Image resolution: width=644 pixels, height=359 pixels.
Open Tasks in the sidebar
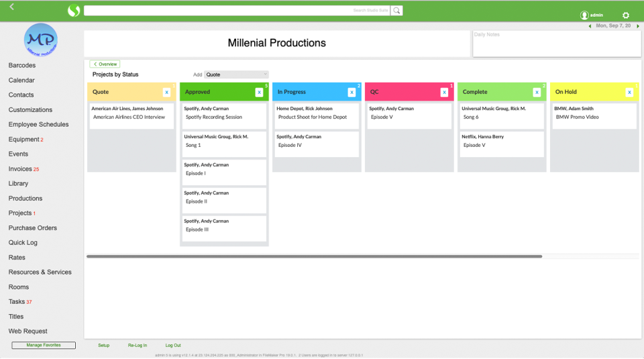(17, 302)
